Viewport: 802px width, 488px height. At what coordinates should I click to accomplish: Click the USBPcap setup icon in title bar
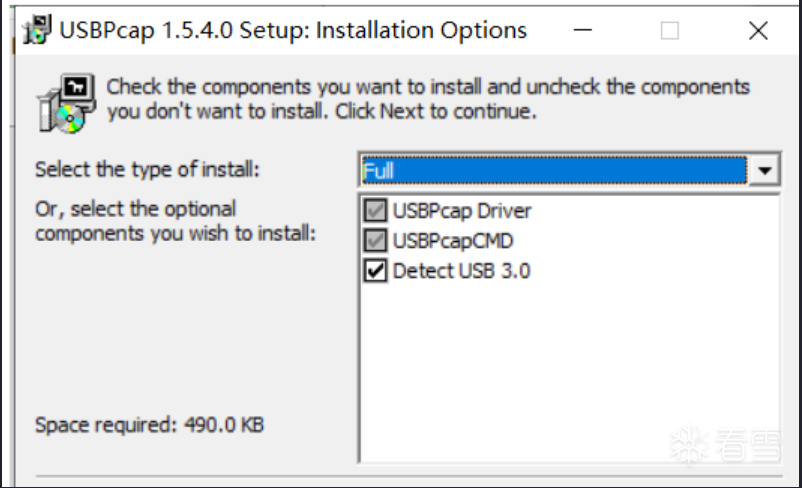[36, 30]
